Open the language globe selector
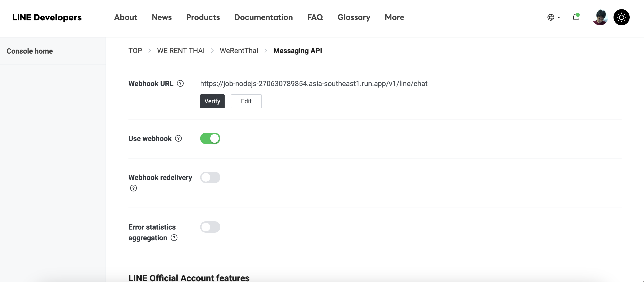The height and width of the screenshot is (282, 644). coord(553,17)
